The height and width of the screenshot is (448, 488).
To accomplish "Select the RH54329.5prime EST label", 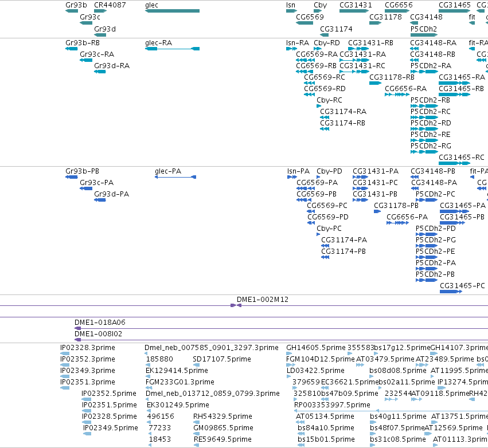I will 222,416.
